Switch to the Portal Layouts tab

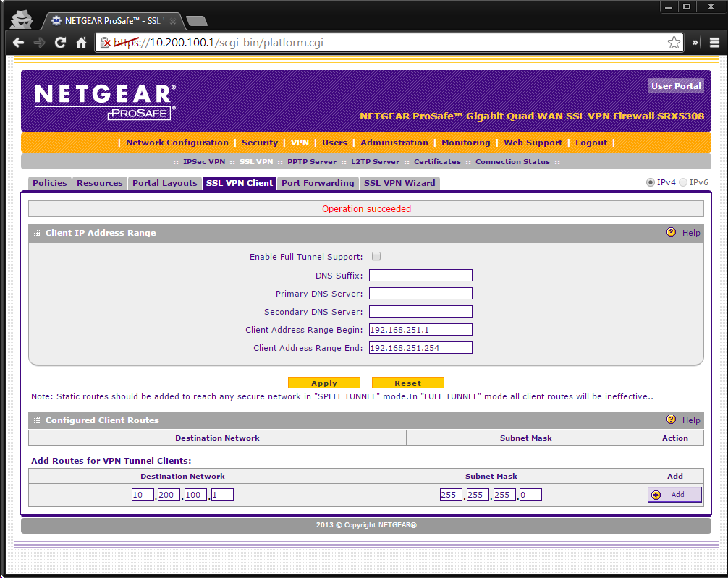coord(165,183)
